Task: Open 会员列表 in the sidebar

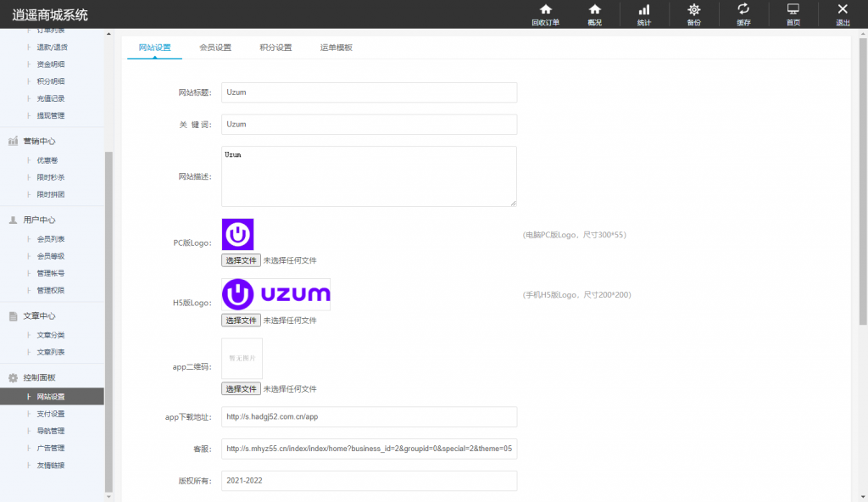Action: [51, 239]
